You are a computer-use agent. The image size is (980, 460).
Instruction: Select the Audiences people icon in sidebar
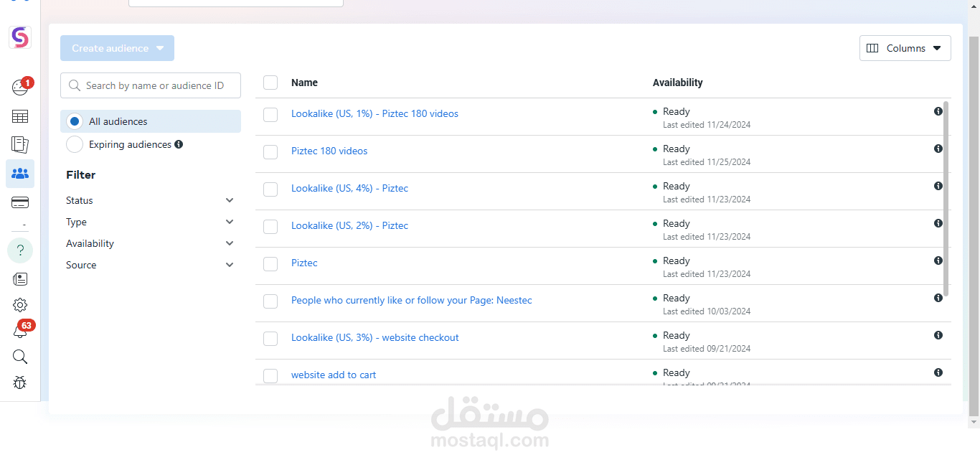pyautogui.click(x=20, y=174)
